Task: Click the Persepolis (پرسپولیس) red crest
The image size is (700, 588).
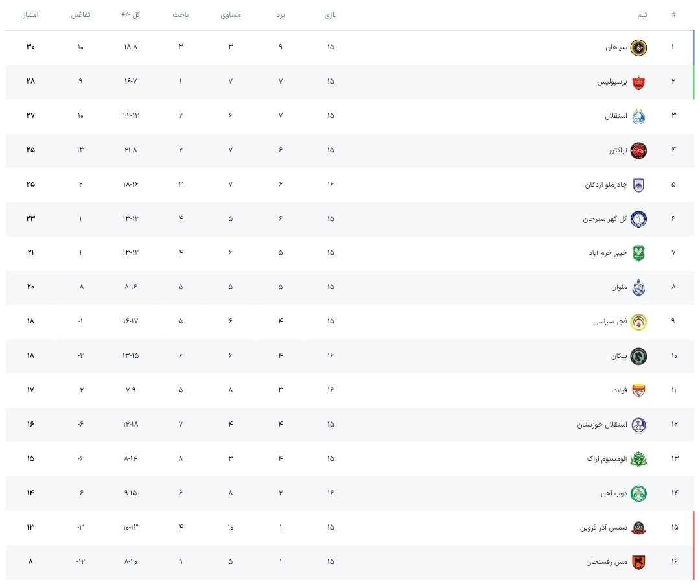Action: (x=639, y=82)
